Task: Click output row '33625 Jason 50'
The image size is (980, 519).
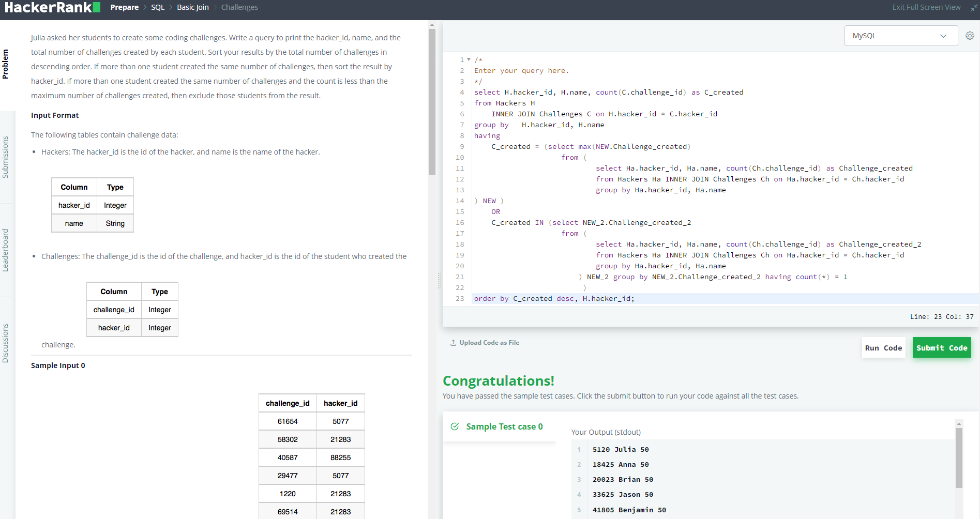Action: pos(623,495)
